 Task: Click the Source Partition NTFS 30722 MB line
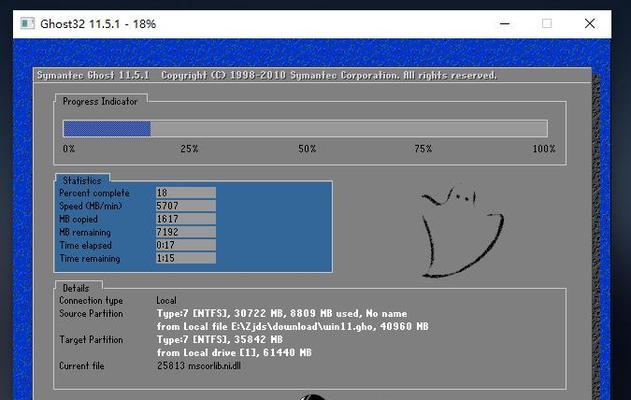(x=282, y=313)
